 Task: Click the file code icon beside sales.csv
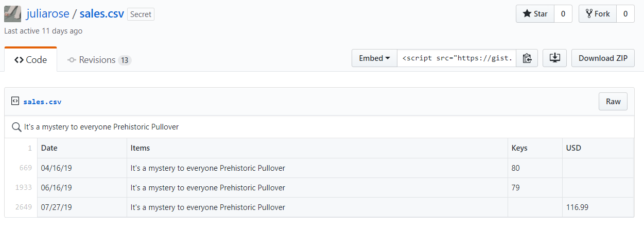15,101
